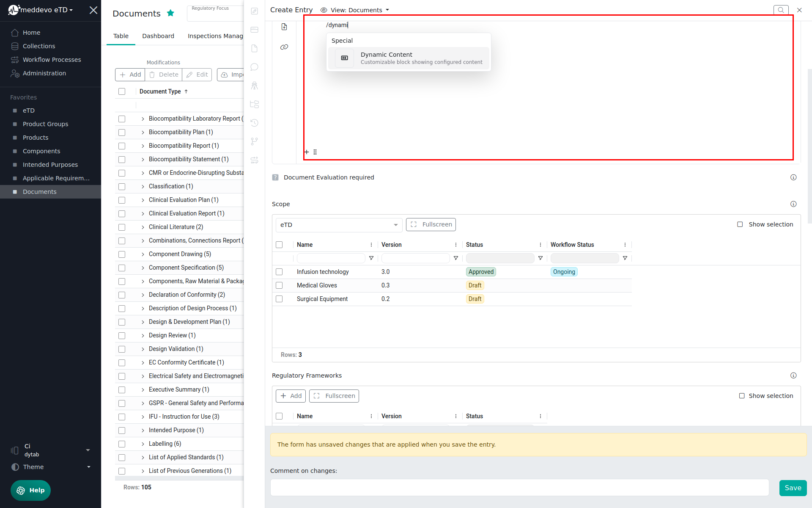This screenshot has width=812, height=508.
Task: Open the View: Documents dropdown
Action: (355, 10)
